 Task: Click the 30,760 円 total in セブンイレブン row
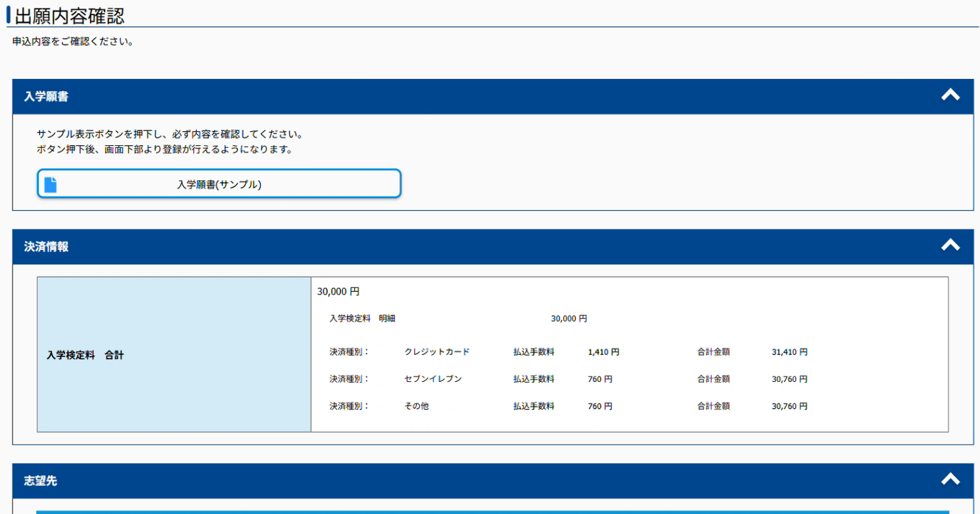(789, 379)
